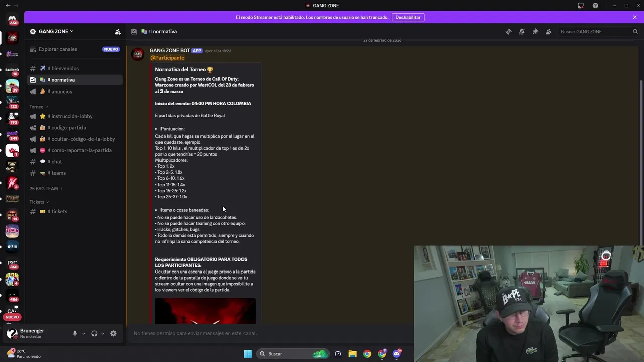
Task: Show pinned messages
Action: tap(535, 31)
